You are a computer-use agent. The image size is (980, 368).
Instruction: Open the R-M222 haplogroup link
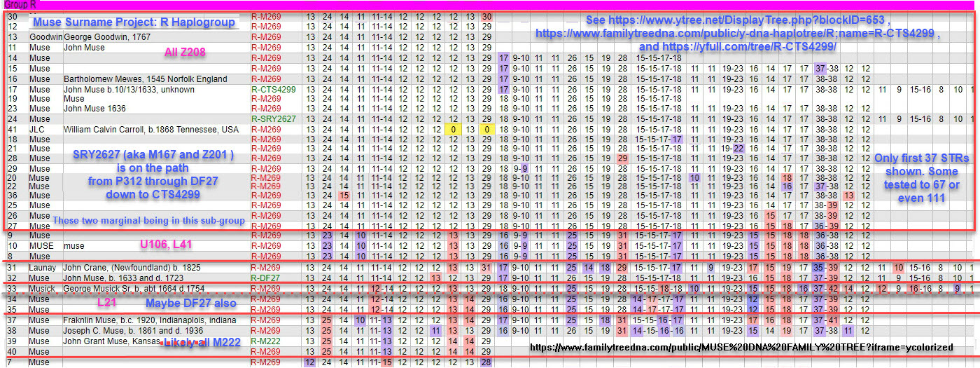[266, 341]
